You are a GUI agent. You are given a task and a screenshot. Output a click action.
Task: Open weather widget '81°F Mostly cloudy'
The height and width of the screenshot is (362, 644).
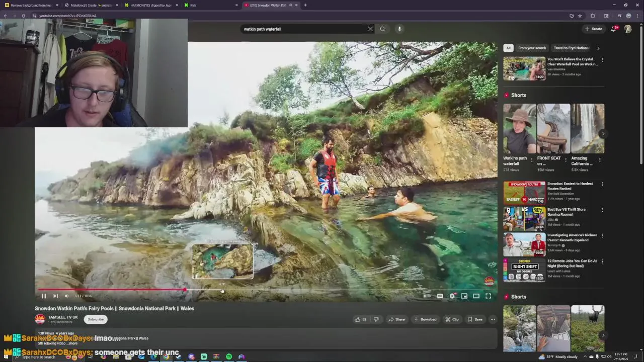558,356
